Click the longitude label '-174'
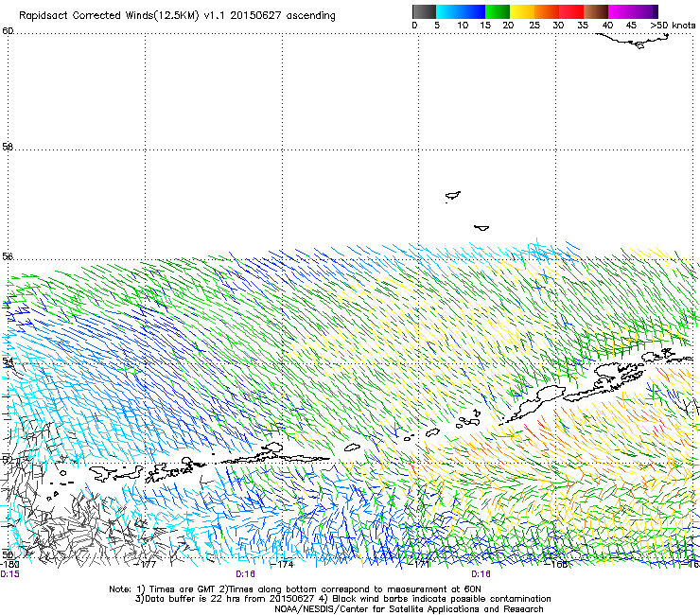Image resolution: width=700 pixels, height=615 pixels. click(283, 564)
